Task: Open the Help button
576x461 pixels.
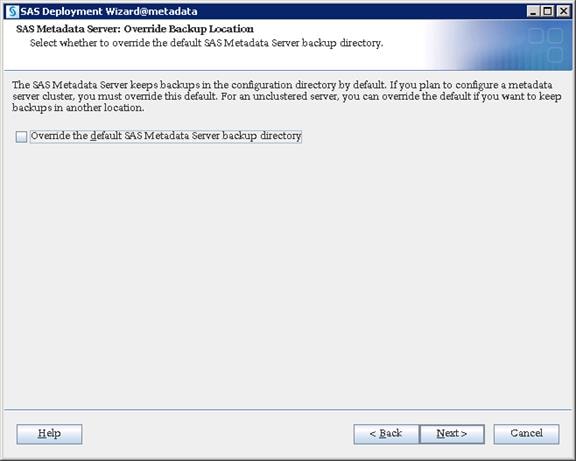Action: click(49, 434)
